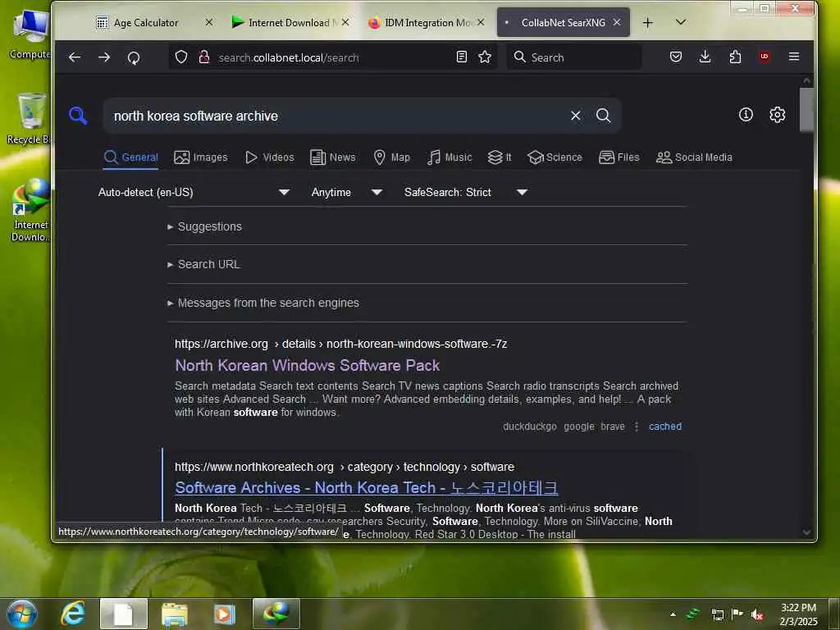Screen dimensions: 840x630
Task: Select the Science search category
Action: tap(555, 157)
